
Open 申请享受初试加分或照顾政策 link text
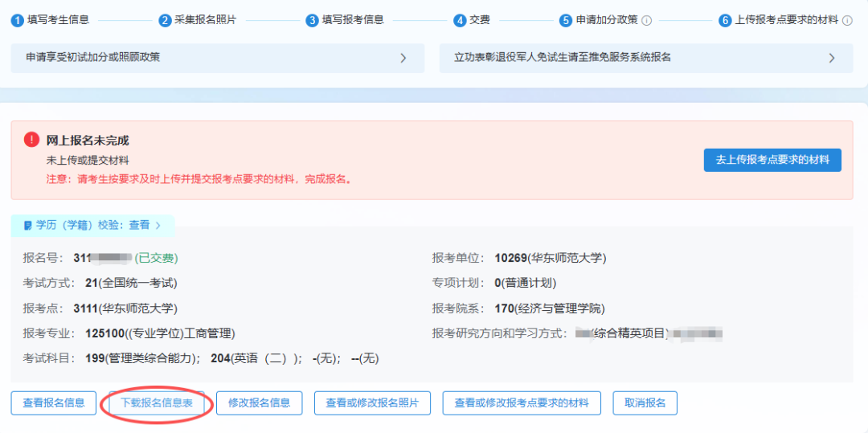(x=93, y=57)
